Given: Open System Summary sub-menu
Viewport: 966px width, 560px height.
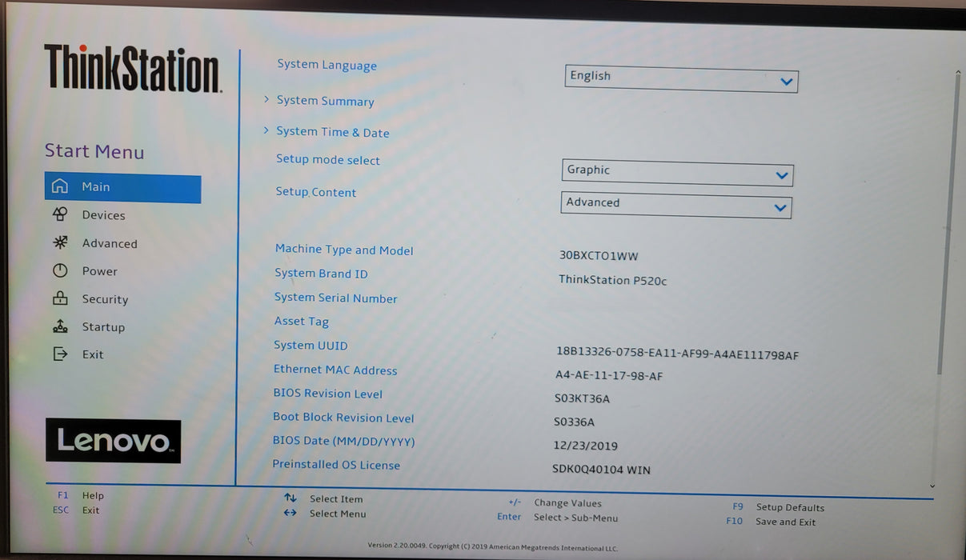Looking at the screenshot, I should pos(325,101).
